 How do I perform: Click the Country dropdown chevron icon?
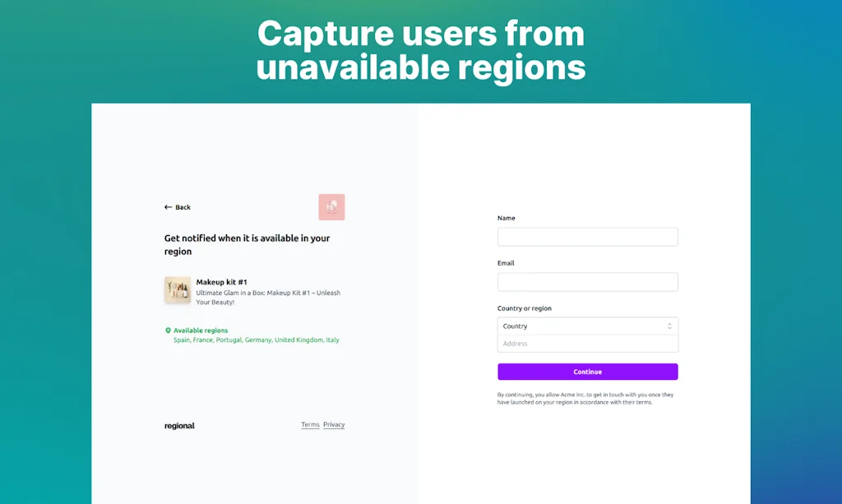pyautogui.click(x=670, y=326)
